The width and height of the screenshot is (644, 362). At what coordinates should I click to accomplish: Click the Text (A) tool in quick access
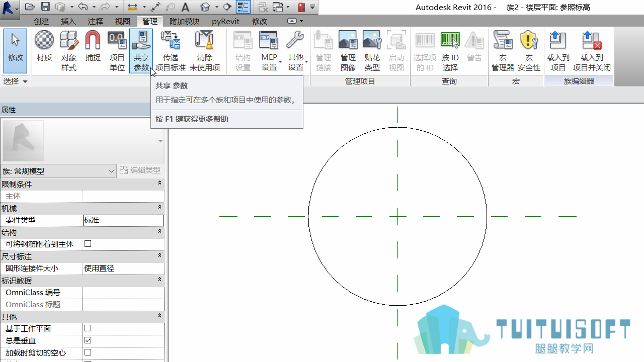[186, 7]
